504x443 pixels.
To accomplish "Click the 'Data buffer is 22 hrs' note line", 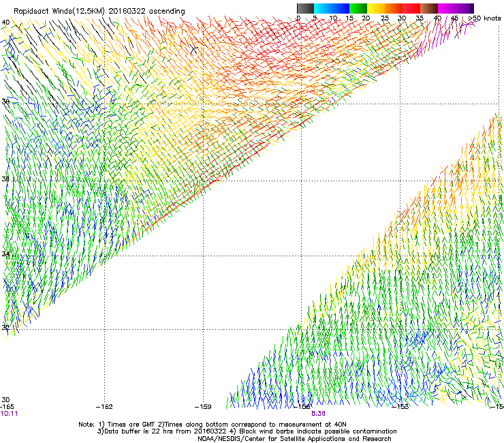I will tap(247, 431).
